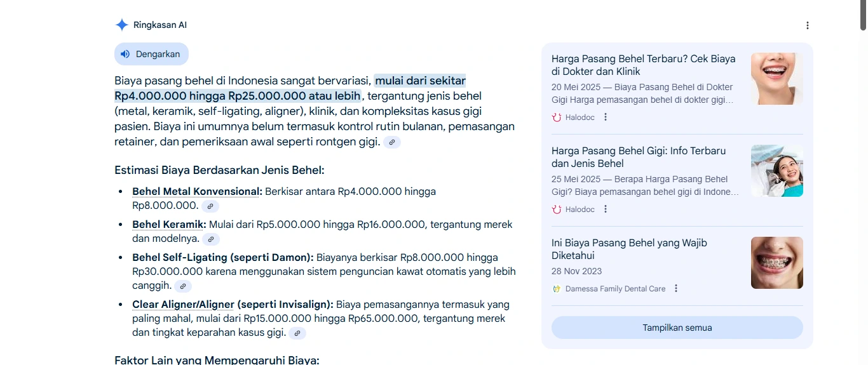The height and width of the screenshot is (365, 868).
Task: Click the dentist patient thumbnail of second article
Action: coord(777,171)
